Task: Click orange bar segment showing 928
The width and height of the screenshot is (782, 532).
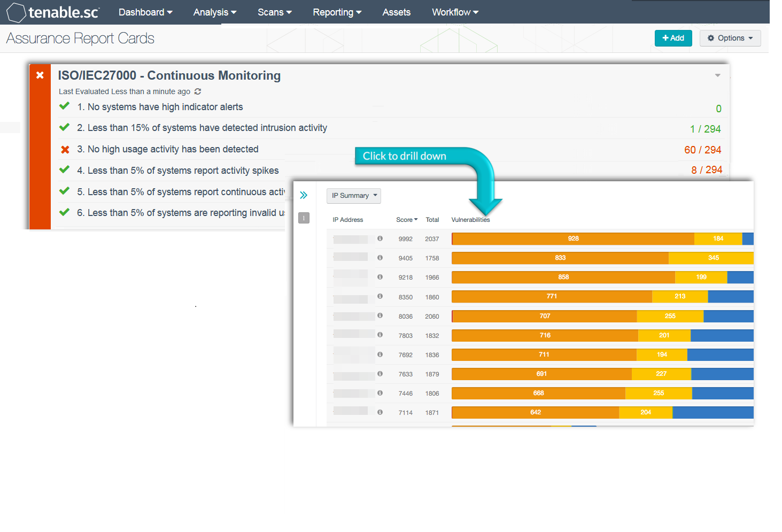Action: [x=573, y=238]
